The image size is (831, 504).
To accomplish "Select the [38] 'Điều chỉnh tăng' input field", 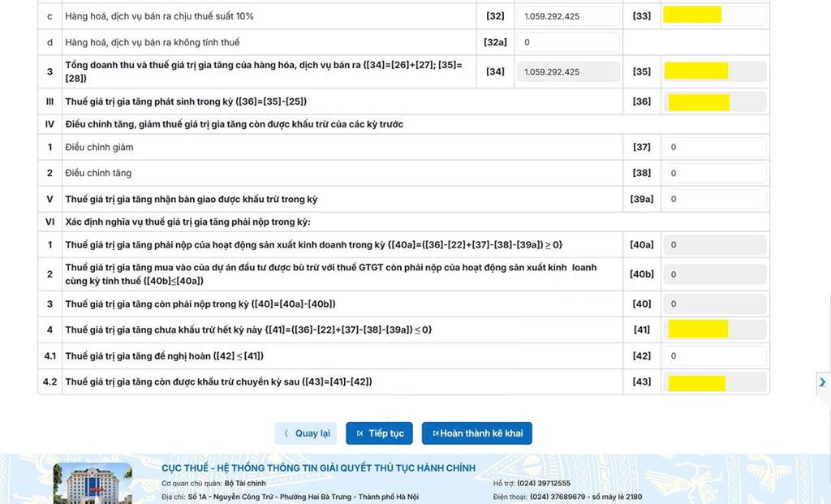I will coord(714,174).
